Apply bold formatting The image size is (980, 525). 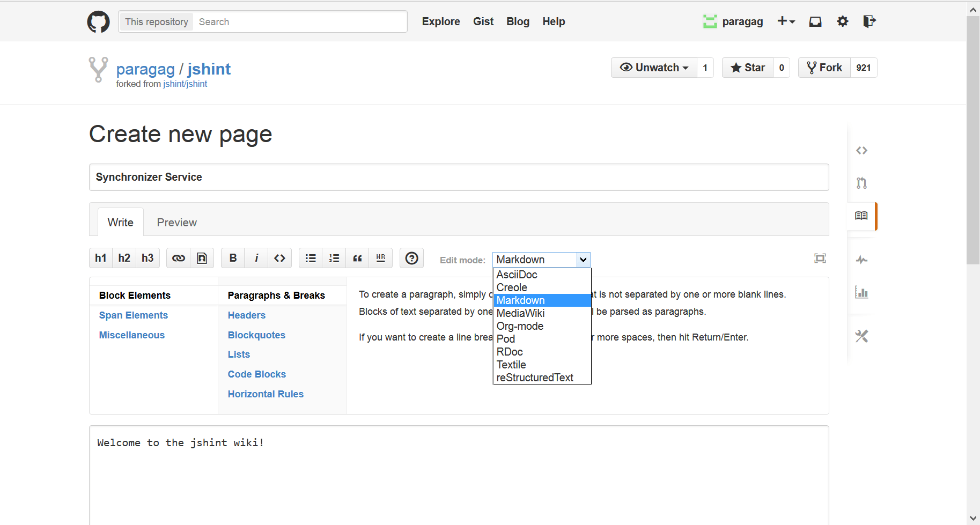(x=232, y=258)
